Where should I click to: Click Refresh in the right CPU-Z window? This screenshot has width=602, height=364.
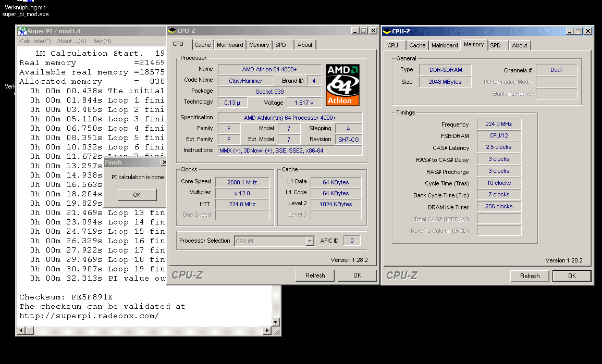tap(530, 276)
